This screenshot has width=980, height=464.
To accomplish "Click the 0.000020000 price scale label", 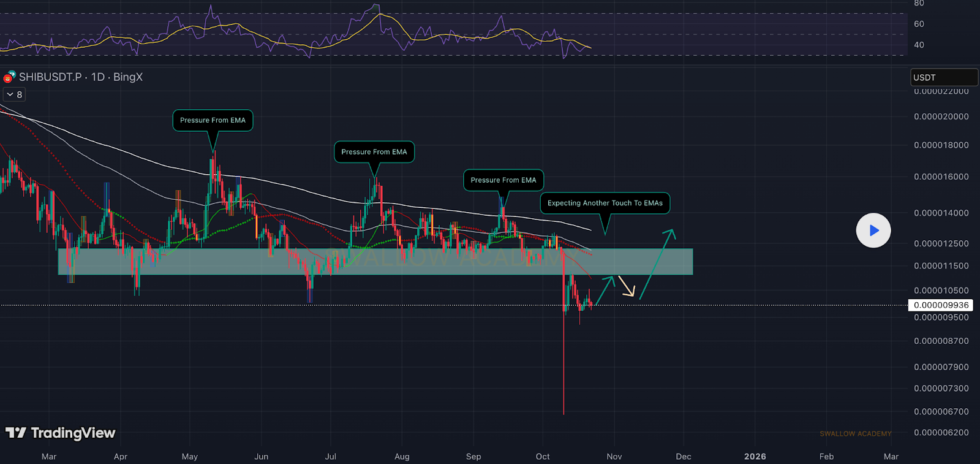I will 941,116.
